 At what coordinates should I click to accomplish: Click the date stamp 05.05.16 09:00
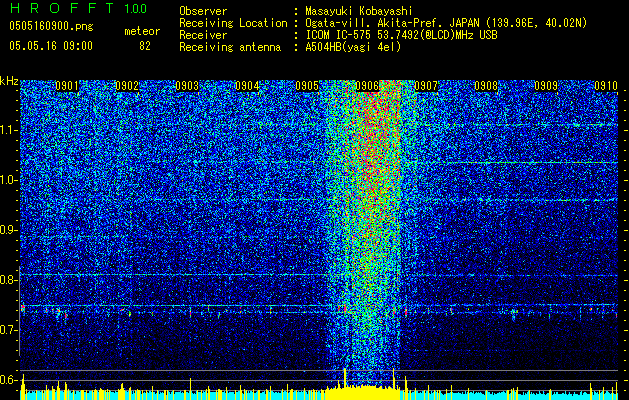[x=51, y=46]
